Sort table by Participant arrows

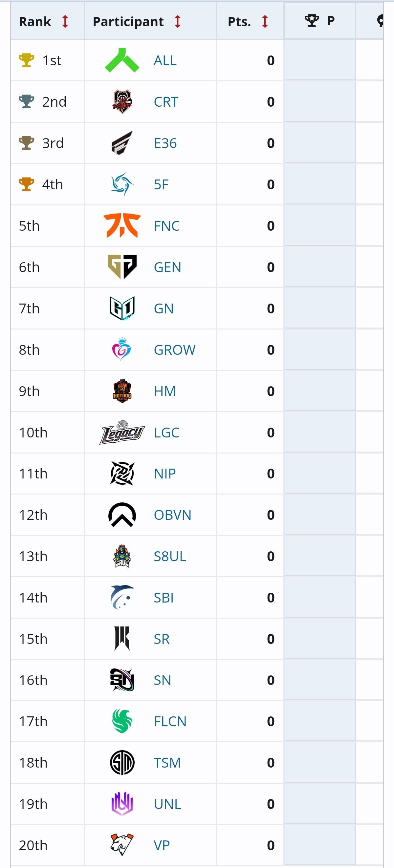[178, 22]
